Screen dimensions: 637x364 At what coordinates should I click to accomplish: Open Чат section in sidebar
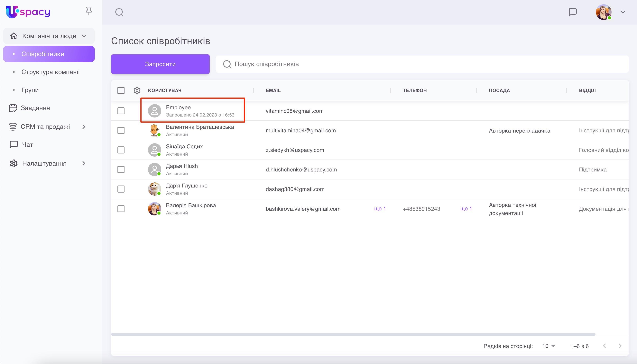click(x=27, y=145)
